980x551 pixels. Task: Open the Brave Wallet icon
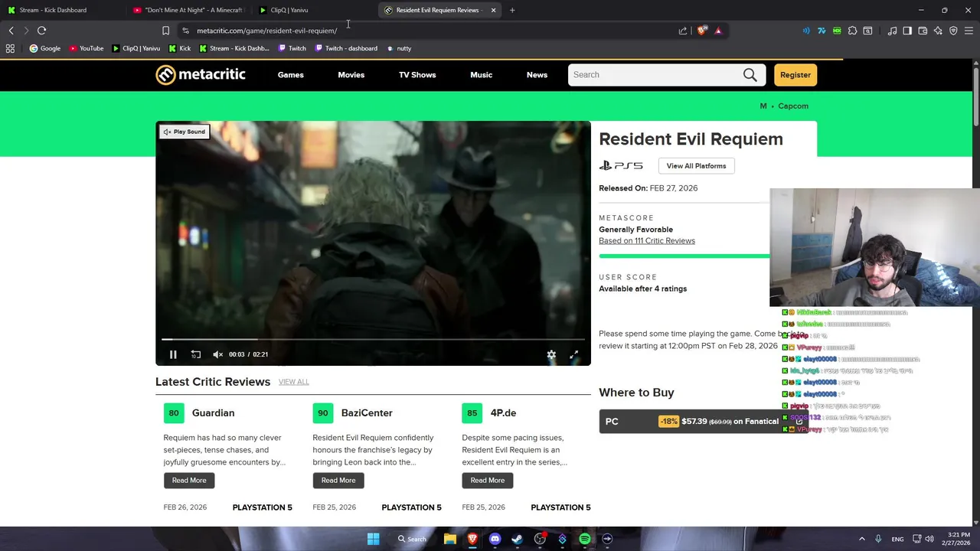tap(923, 31)
